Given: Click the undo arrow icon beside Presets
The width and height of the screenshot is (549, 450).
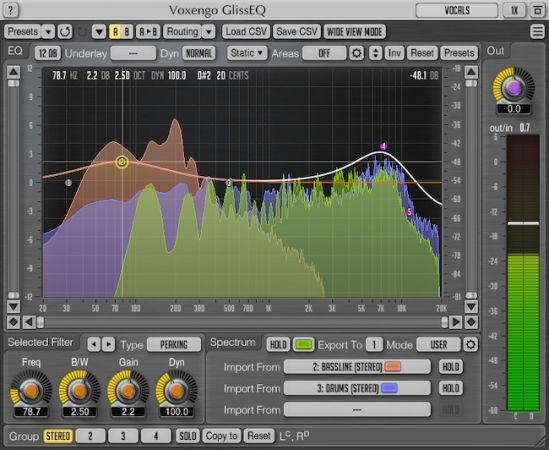Looking at the screenshot, I should coord(65,32).
